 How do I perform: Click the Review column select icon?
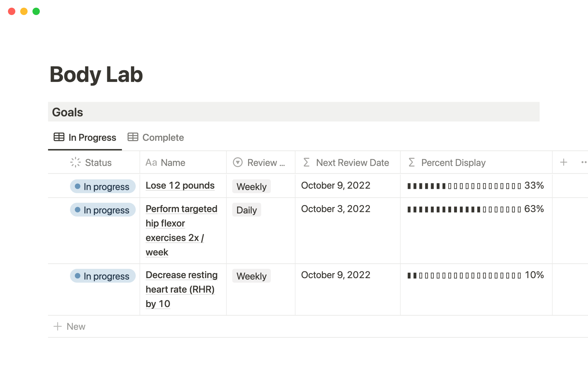(x=238, y=162)
